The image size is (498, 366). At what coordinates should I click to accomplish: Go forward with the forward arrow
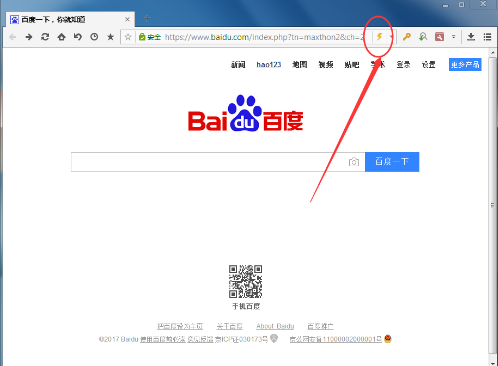pyautogui.click(x=29, y=37)
